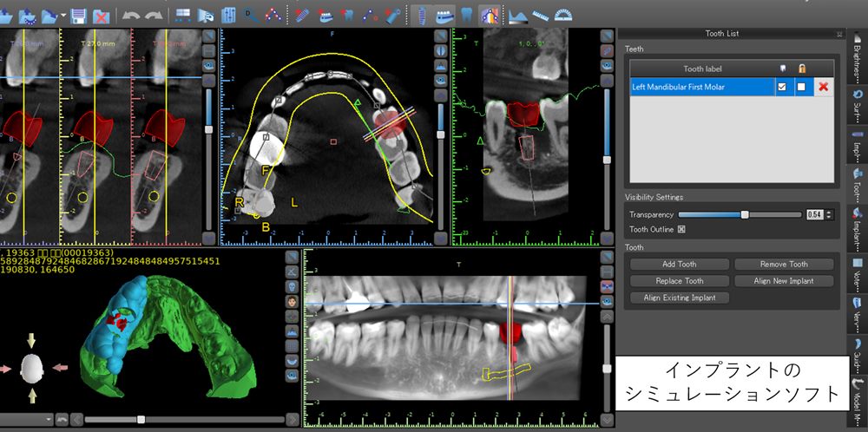Click the save floppy disk icon
Image resolution: width=868 pixels, height=432 pixels.
pyautogui.click(x=80, y=16)
